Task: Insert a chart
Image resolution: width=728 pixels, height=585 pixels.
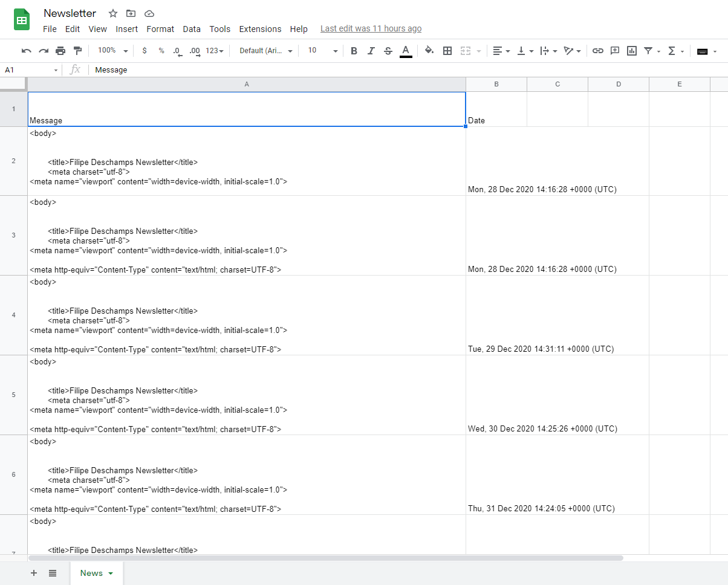Action: click(631, 51)
